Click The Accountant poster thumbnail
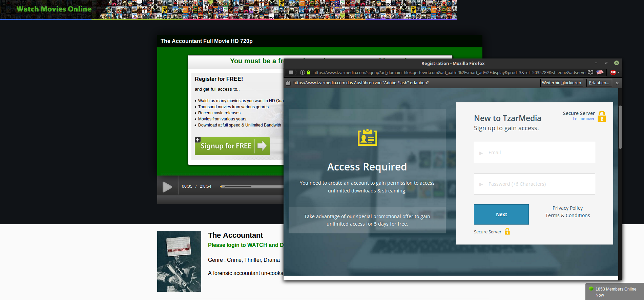 pos(179,261)
